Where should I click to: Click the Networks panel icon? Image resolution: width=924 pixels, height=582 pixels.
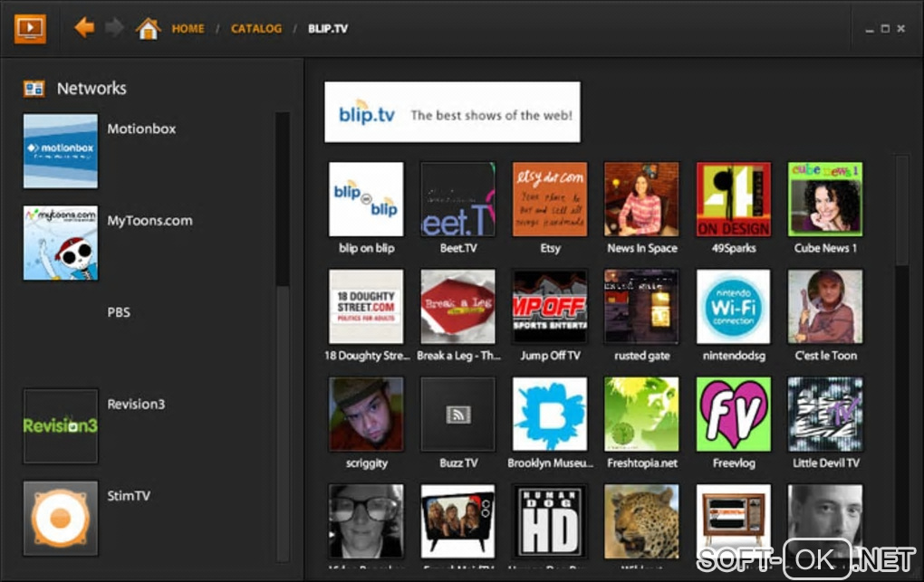tap(34, 89)
